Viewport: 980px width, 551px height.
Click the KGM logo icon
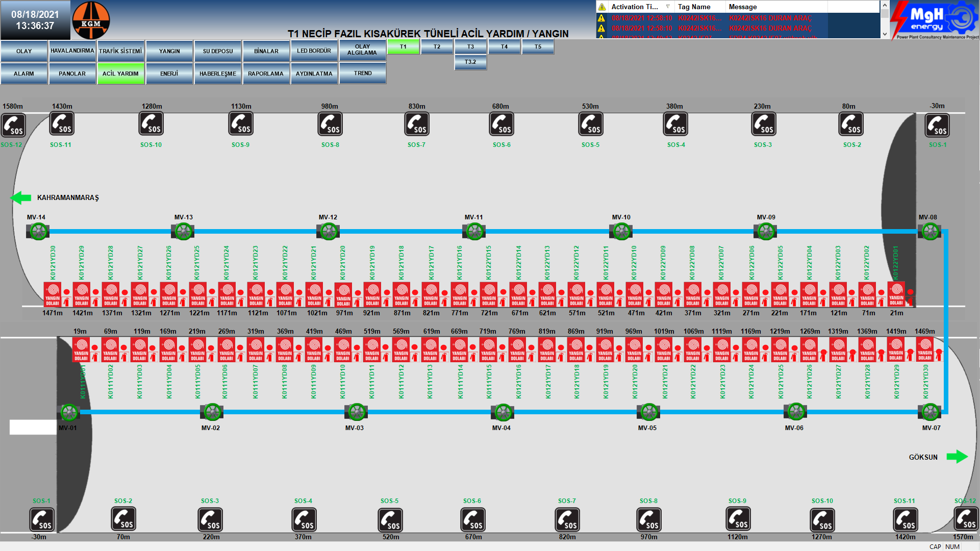[91, 20]
